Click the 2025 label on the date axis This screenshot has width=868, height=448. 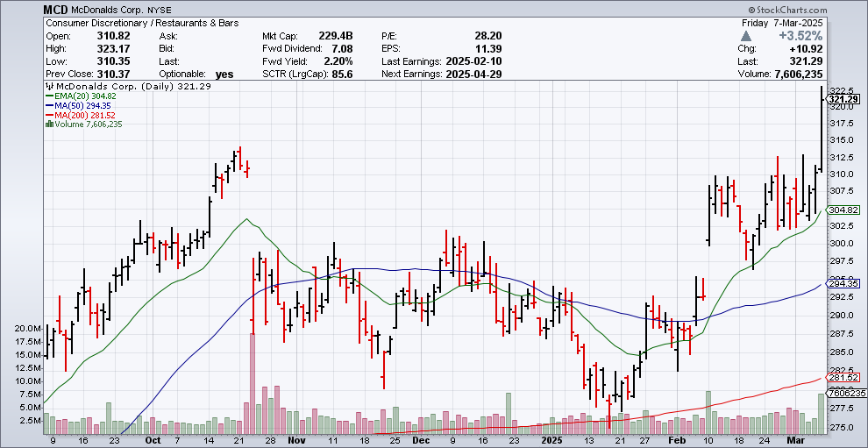[551, 441]
